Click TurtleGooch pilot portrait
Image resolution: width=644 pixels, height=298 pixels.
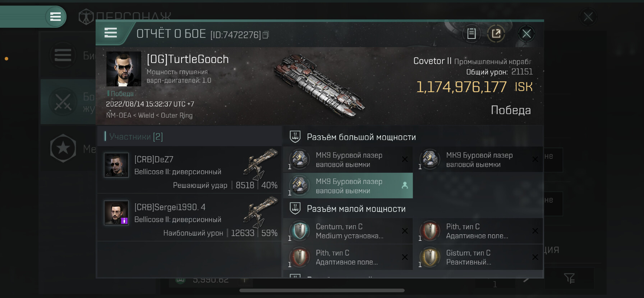[x=124, y=69]
